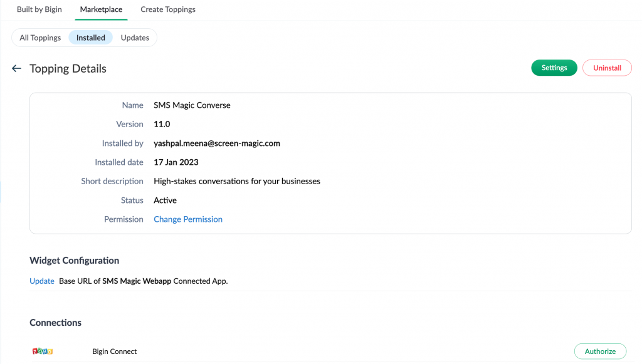Viewport: 642px width, 364px height.
Task: Click the version value 11.0
Action: (x=162, y=124)
